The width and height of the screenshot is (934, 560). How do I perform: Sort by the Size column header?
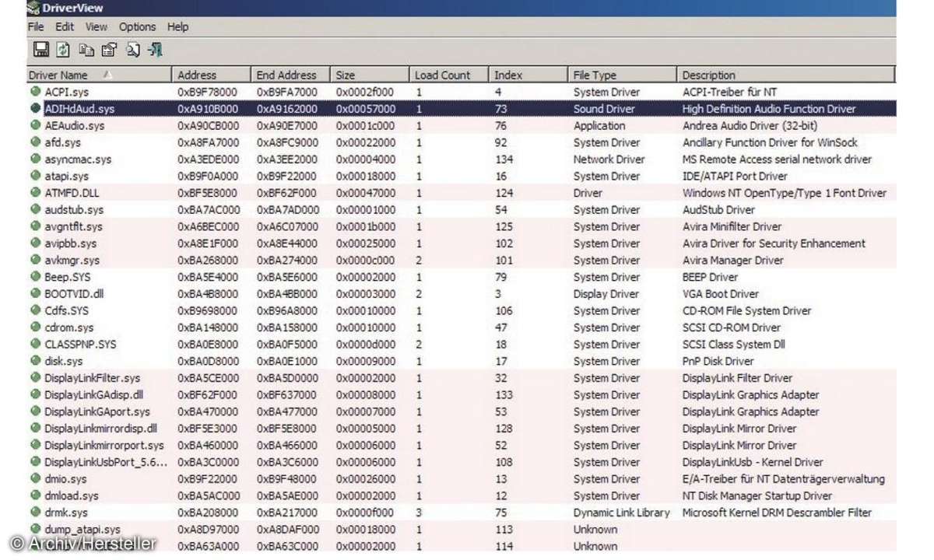click(370, 75)
